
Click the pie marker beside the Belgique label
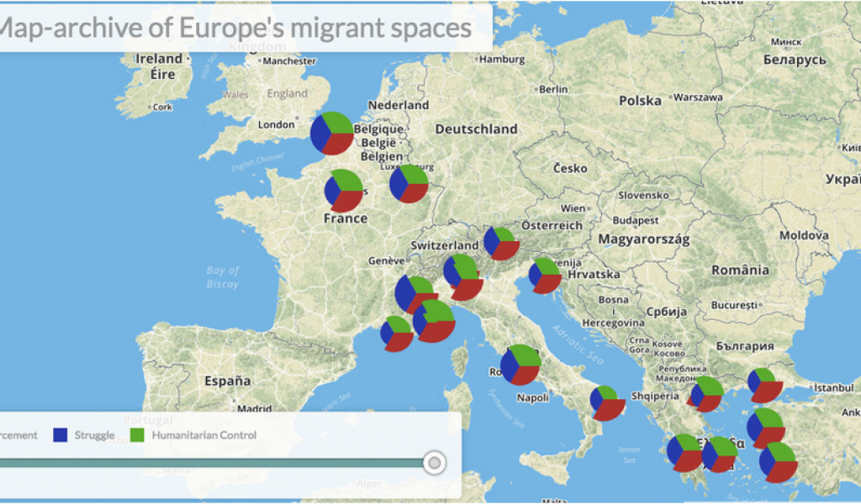pyautogui.click(x=331, y=134)
